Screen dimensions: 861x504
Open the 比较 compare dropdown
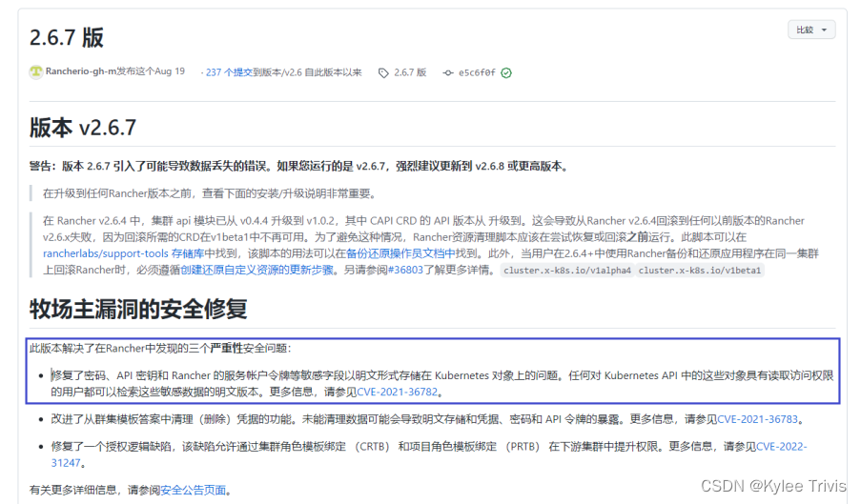(x=811, y=30)
